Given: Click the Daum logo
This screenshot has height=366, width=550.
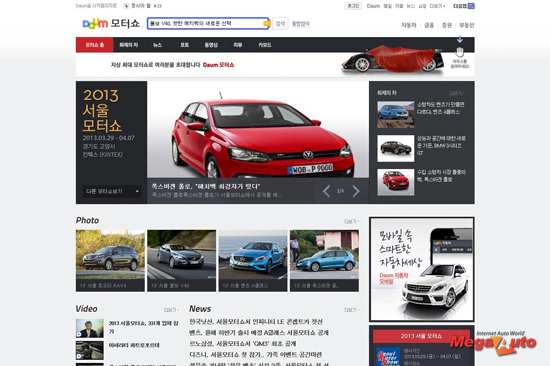Looking at the screenshot, I should tap(95, 24).
